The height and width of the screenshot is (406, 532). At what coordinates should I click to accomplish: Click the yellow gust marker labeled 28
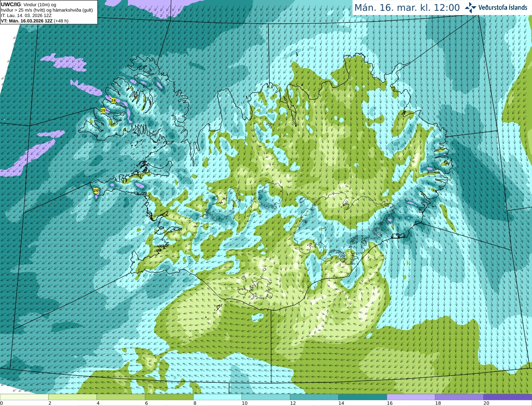click(113, 100)
